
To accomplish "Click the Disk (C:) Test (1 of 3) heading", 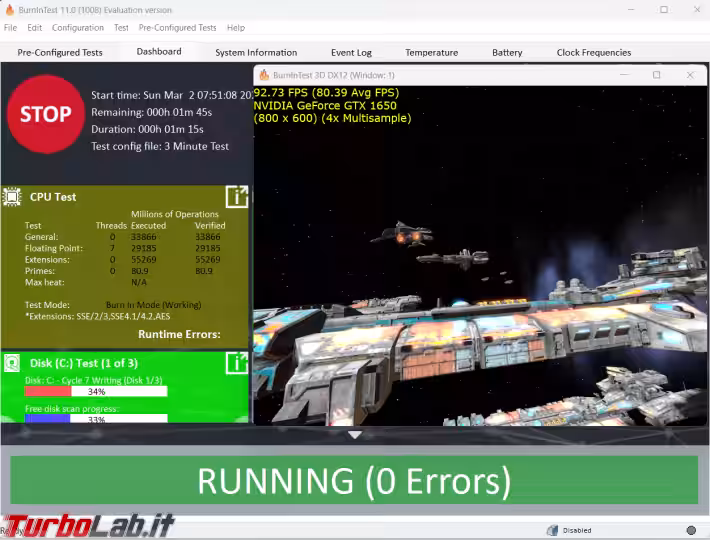I will [84, 363].
